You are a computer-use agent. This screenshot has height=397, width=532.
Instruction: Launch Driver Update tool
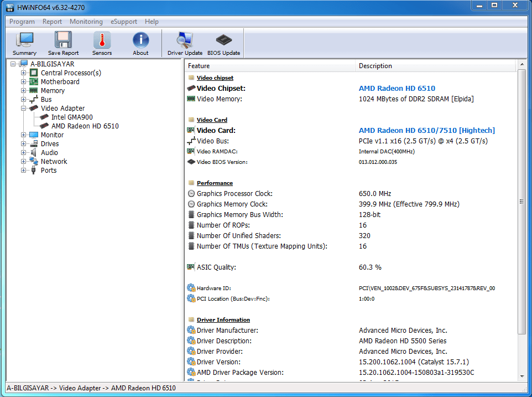185,40
